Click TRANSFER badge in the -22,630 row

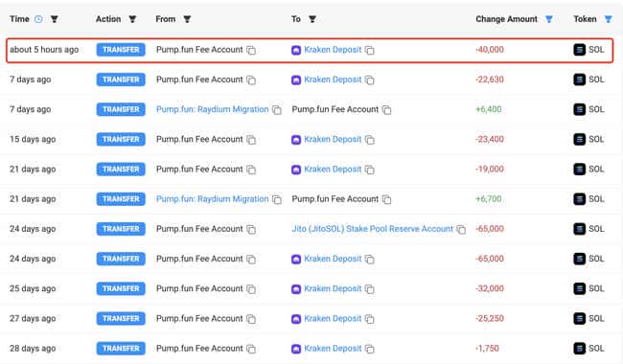(121, 80)
